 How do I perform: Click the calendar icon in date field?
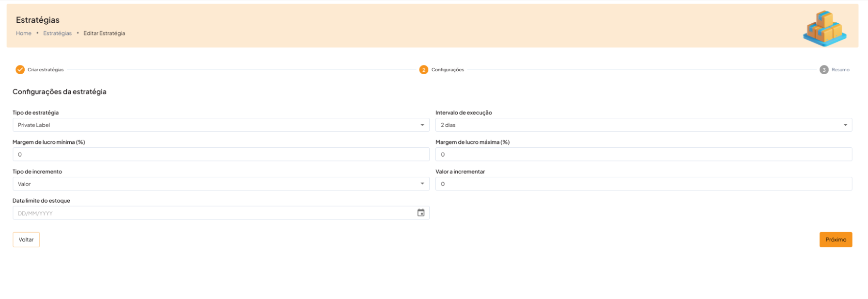[x=421, y=213]
